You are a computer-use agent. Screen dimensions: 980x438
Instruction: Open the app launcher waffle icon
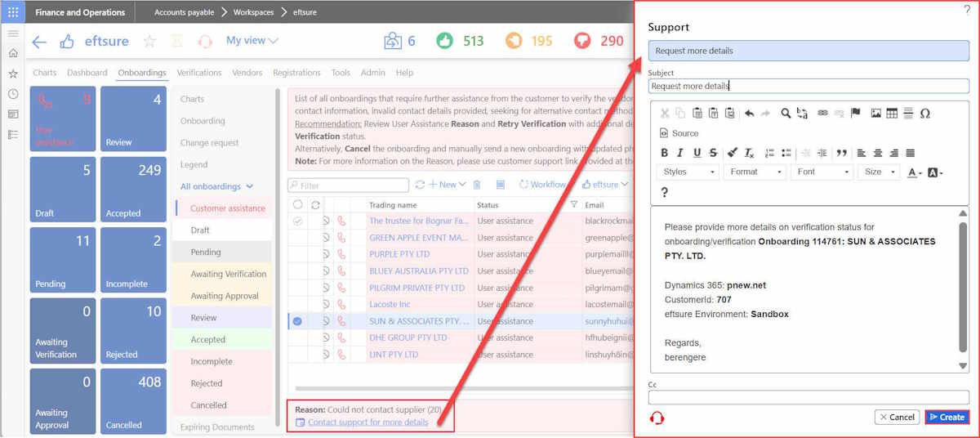(12, 12)
